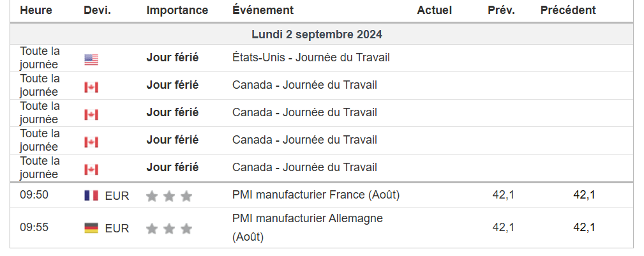
Task: Click the Événement column header
Action: pyautogui.click(x=263, y=10)
